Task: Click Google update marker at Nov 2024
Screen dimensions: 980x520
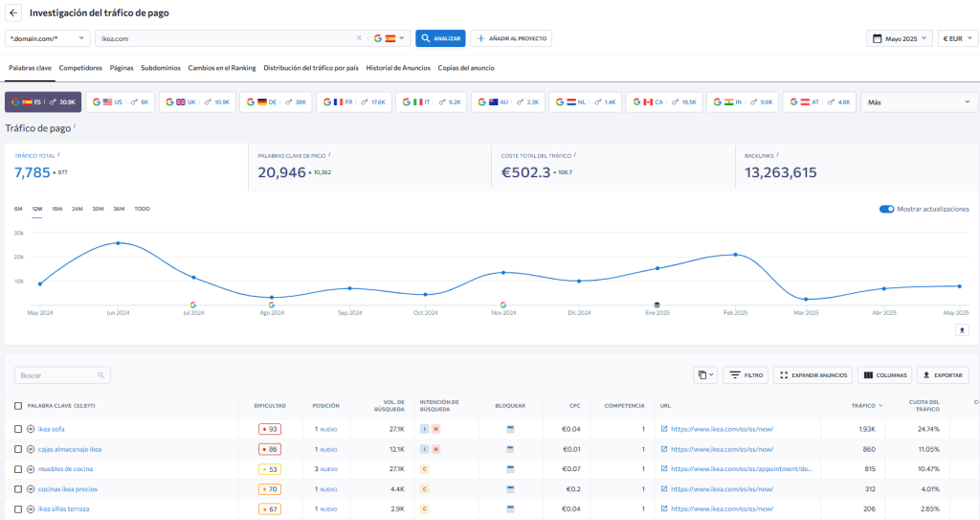Action: [503, 305]
